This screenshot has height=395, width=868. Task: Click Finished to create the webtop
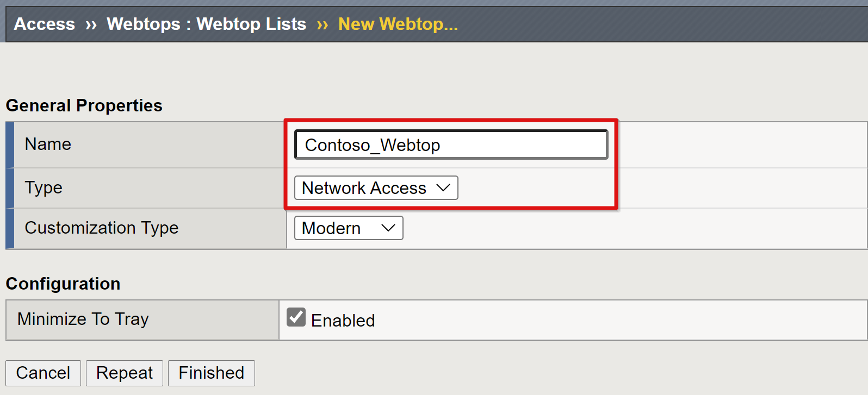[211, 373]
